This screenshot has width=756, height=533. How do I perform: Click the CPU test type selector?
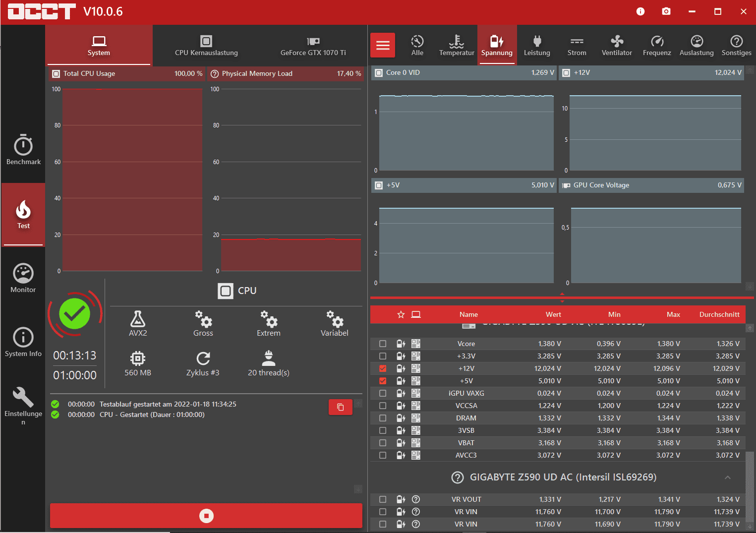237,291
